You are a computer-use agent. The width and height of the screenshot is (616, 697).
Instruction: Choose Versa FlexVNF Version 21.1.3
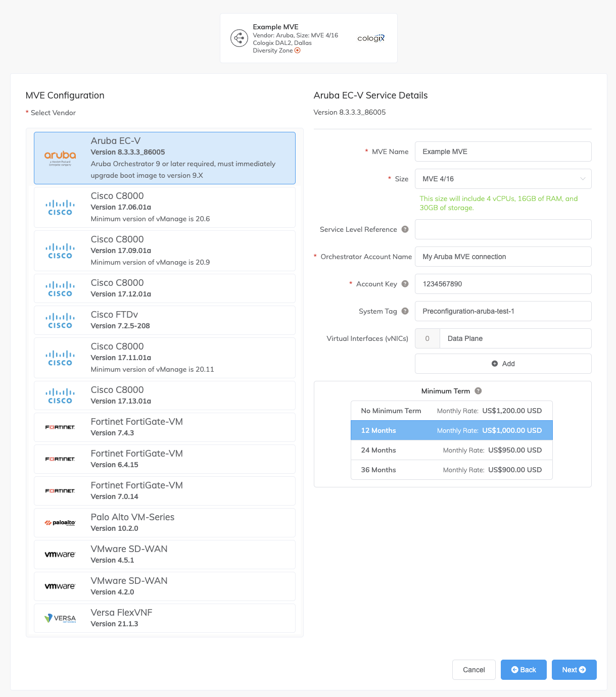[x=165, y=618]
